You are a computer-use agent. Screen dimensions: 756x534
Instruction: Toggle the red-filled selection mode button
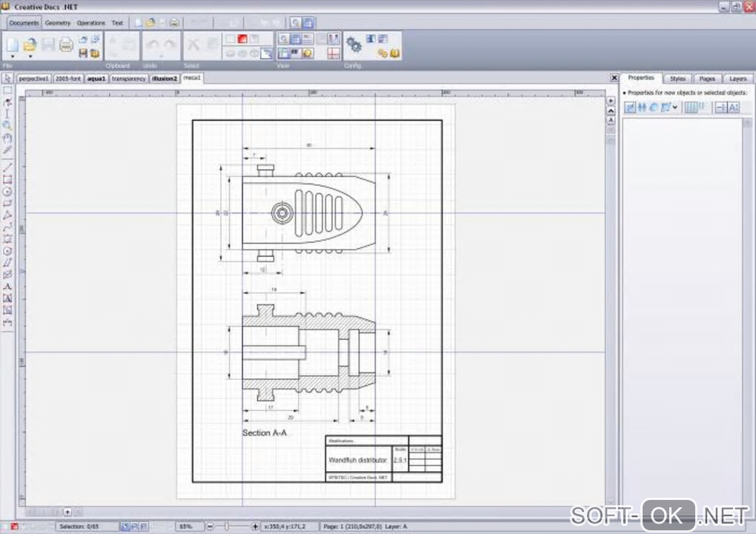(242, 39)
